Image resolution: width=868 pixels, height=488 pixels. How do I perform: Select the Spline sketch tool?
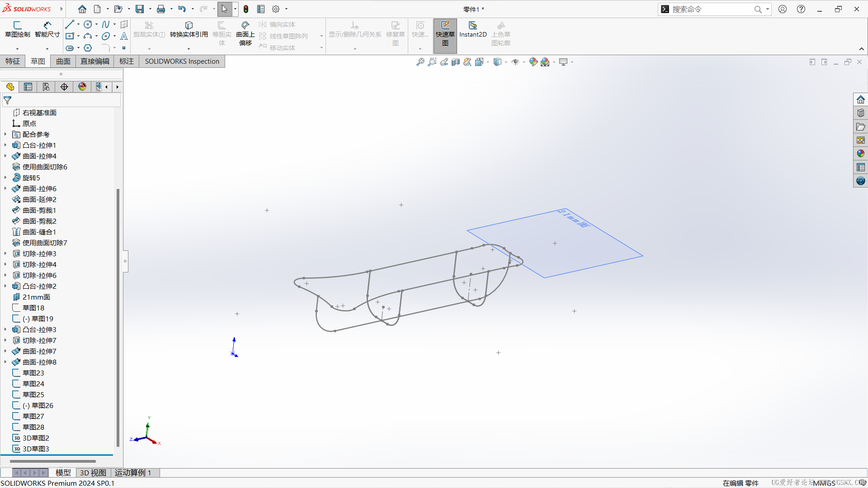point(106,24)
